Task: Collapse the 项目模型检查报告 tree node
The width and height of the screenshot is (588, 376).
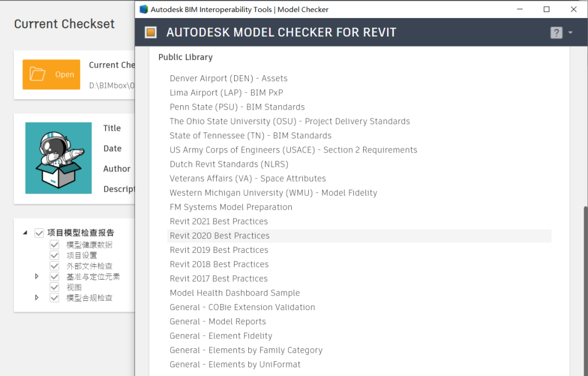Action: point(25,233)
